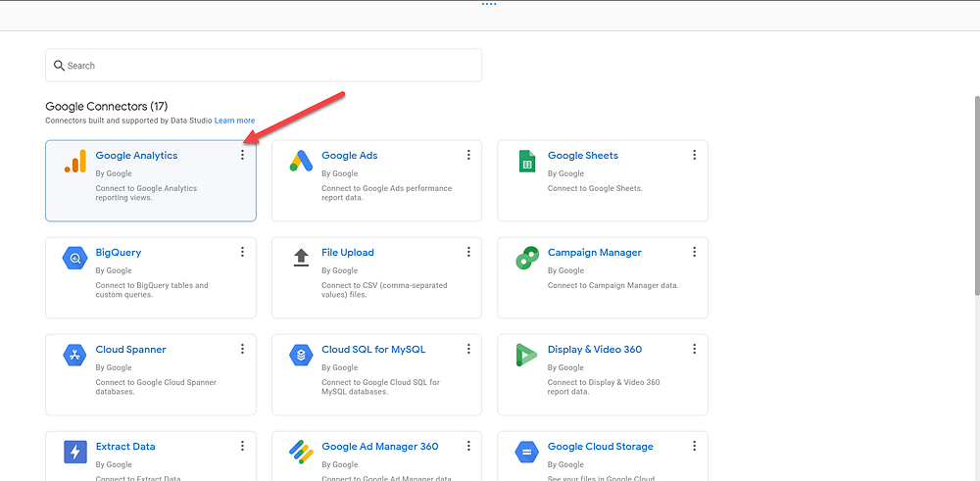980x481 pixels.
Task: Choose the File Upload connector title
Action: pyautogui.click(x=348, y=253)
